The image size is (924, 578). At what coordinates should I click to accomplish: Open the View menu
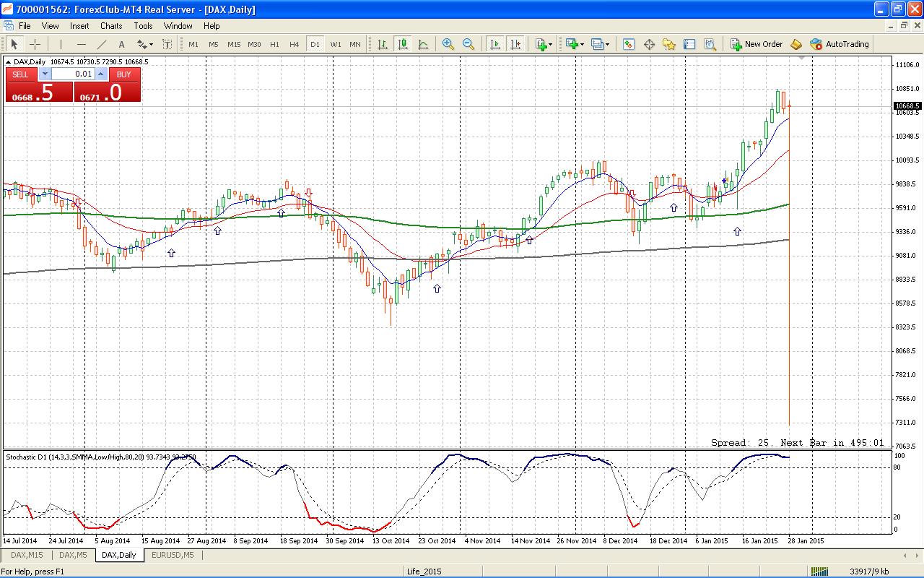click(x=51, y=25)
